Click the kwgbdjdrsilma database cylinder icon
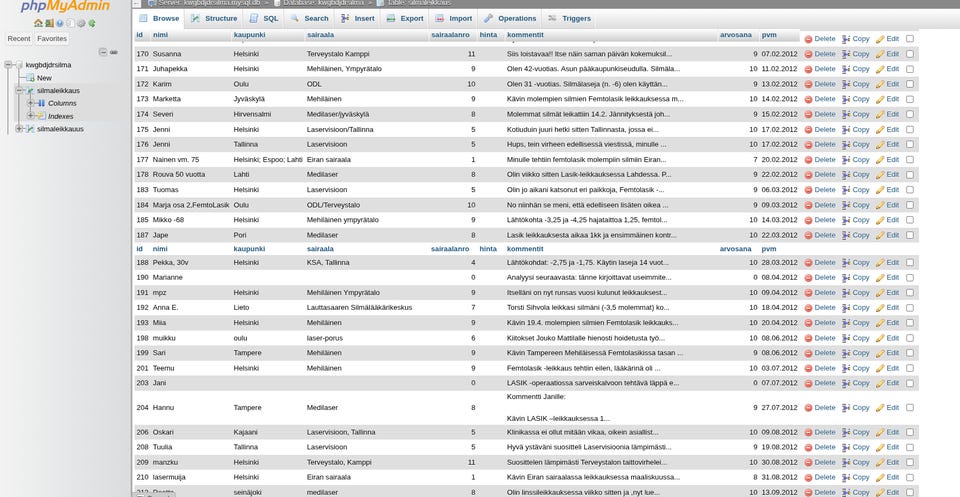 tap(20, 65)
